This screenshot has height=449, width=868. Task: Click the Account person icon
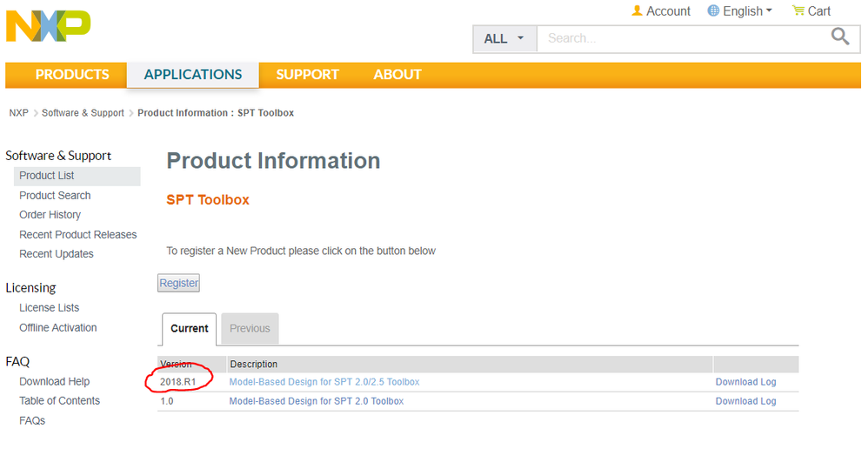(x=638, y=10)
